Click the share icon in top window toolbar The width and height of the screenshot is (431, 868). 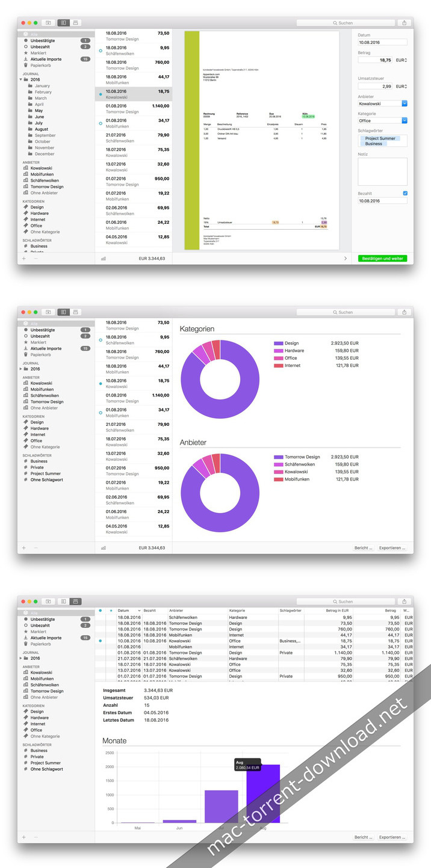coord(404,23)
